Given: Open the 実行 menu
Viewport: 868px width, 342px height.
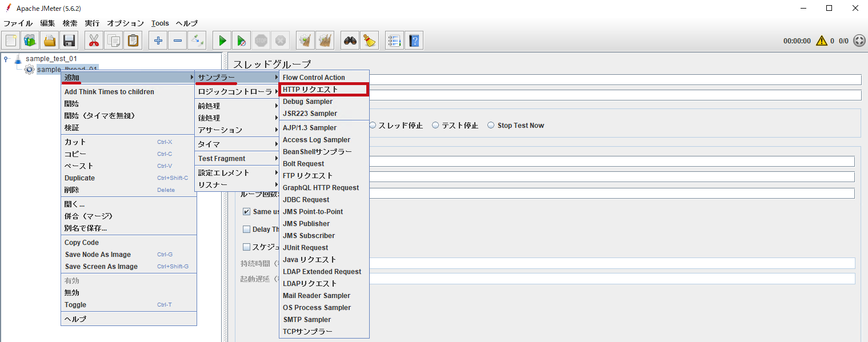Looking at the screenshot, I should pyautogui.click(x=92, y=23).
